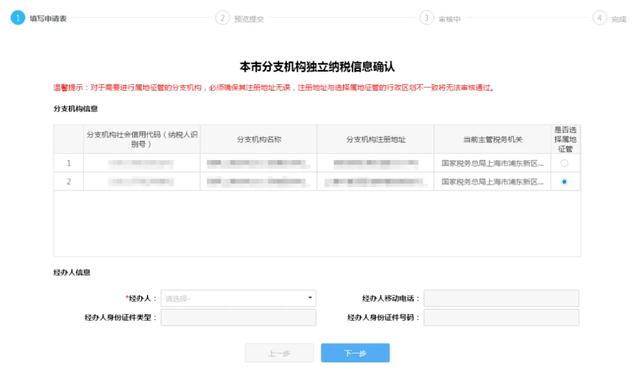Select 属地征管 radio for row 1
The width and height of the screenshot is (640, 373).
564,163
